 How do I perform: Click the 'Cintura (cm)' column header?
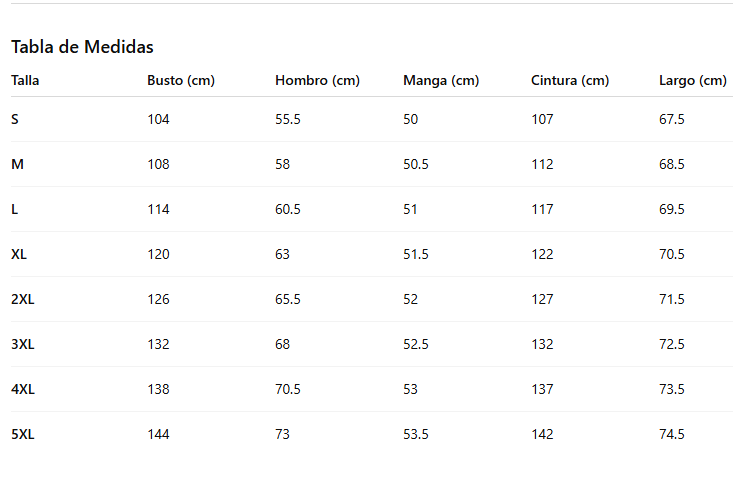570,80
